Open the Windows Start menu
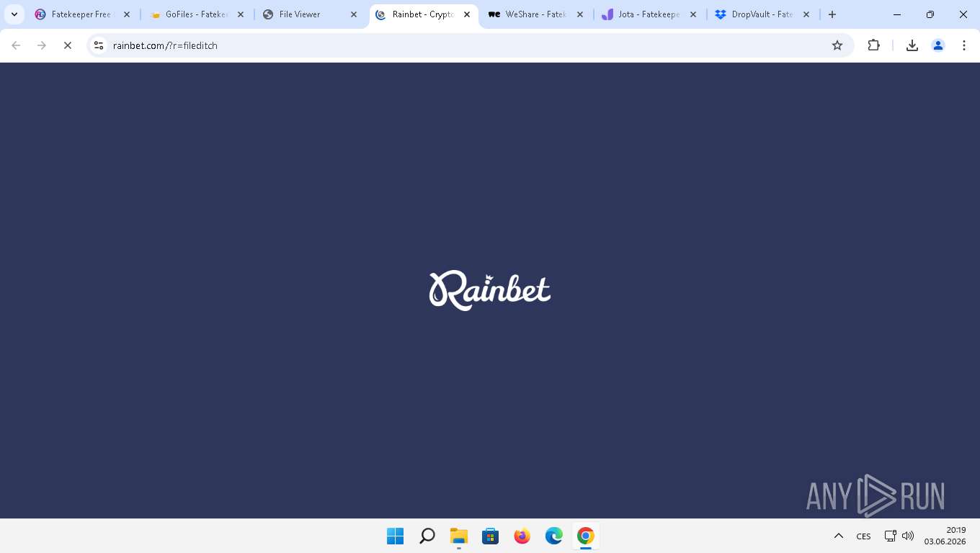The image size is (980, 553). 396,536
